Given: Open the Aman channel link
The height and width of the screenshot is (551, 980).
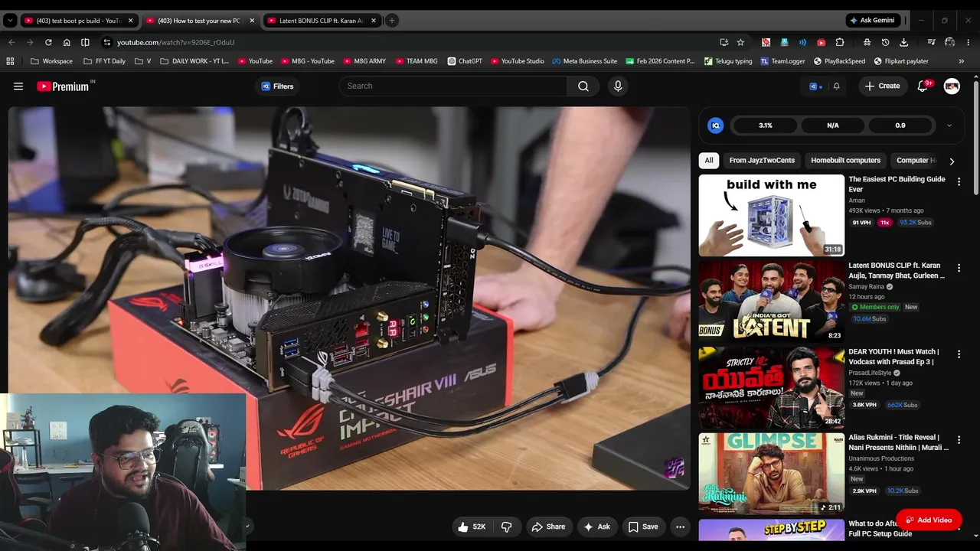Looking at the screenshot, I should click(857, 201).
